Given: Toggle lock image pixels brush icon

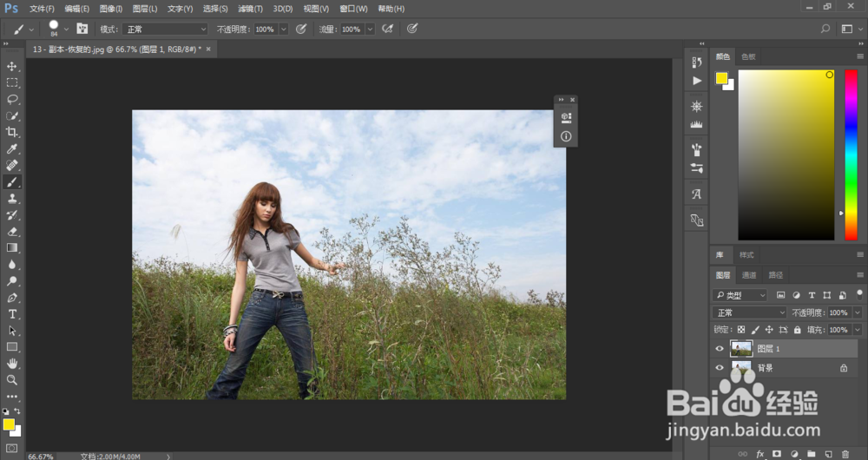Looking at the screenshot, I should point(755,330).
